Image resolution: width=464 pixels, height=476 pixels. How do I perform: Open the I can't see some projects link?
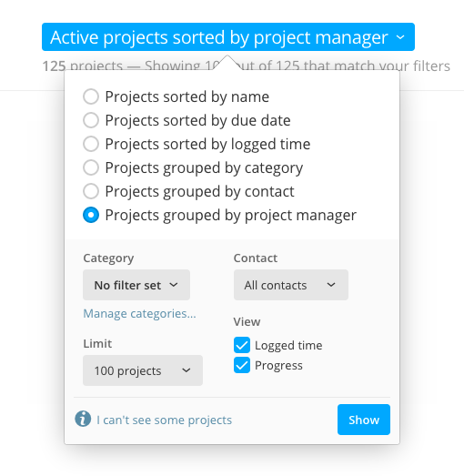pyautogui.click(x=164, y=420)
